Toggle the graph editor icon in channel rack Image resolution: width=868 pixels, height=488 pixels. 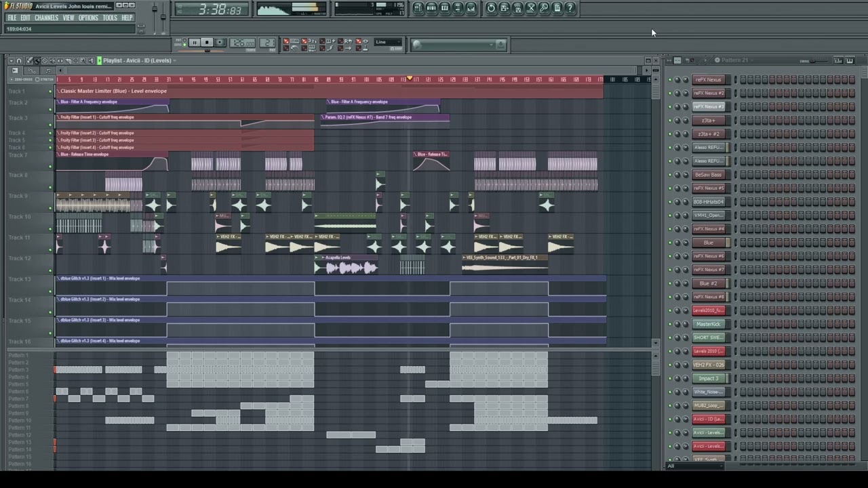839,61
